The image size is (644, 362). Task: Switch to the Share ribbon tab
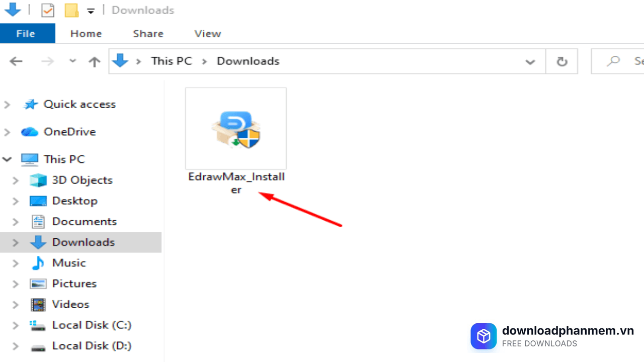point(148,34)
